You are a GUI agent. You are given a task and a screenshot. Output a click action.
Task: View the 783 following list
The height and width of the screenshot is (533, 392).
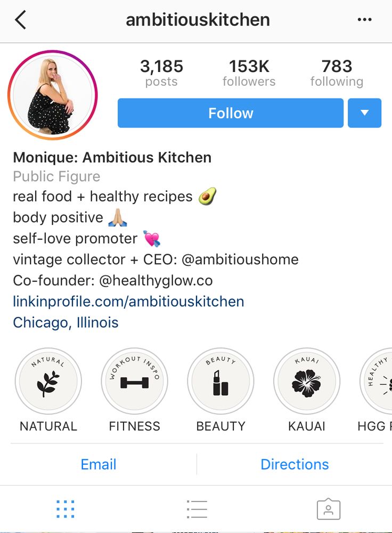click(337, 72)
